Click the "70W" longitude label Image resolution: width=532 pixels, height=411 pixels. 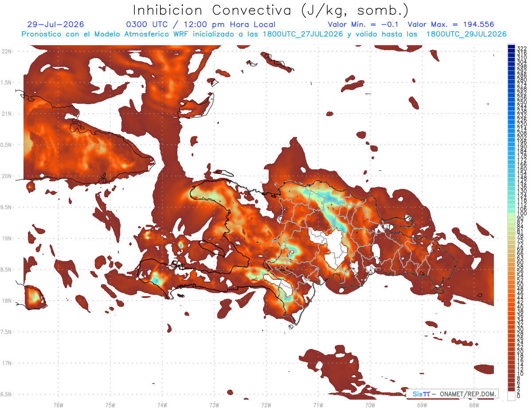pyautogui.click(x=370, y=405)
